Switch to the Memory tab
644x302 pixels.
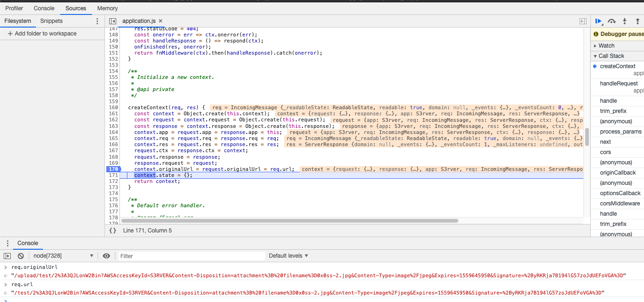click(107, 8)
